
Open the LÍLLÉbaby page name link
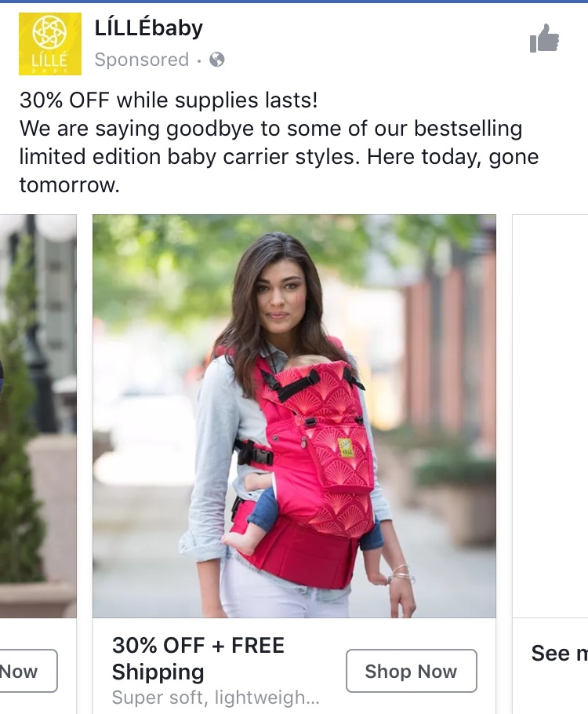click(x=148, y=28)
